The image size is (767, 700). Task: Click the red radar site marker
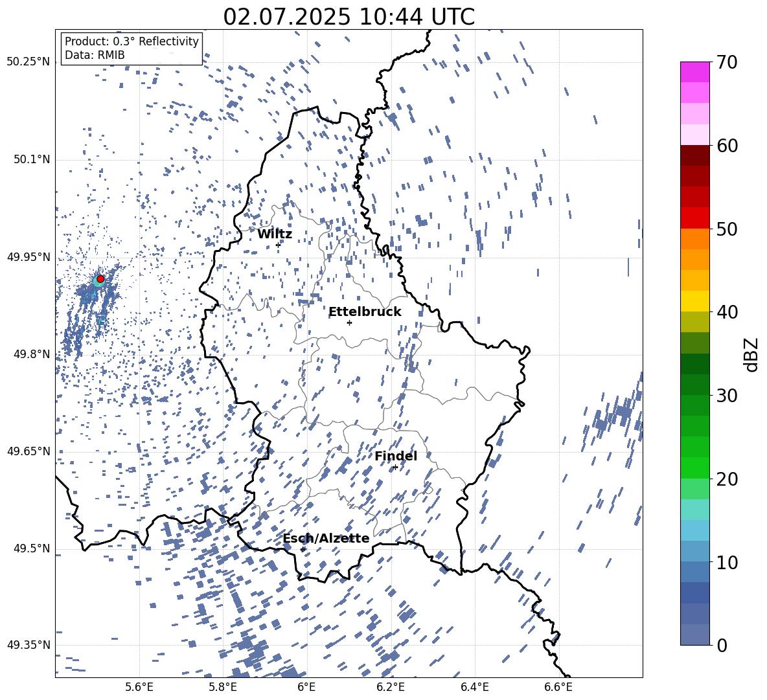(100, 279)
